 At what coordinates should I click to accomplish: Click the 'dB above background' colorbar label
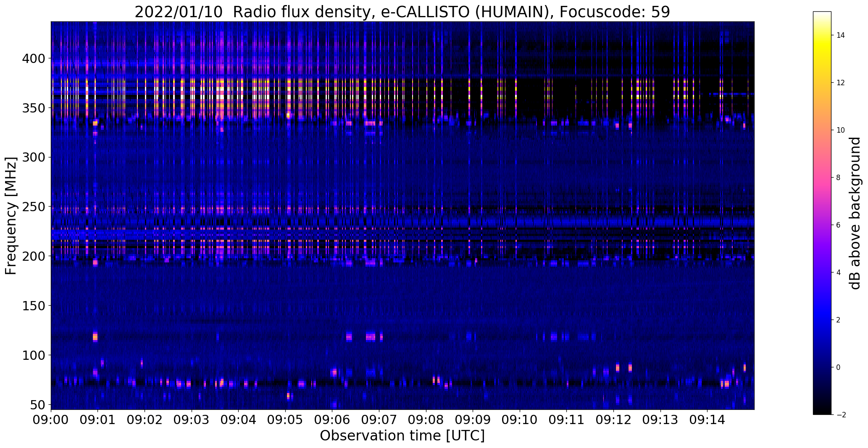tap(855, 213)
